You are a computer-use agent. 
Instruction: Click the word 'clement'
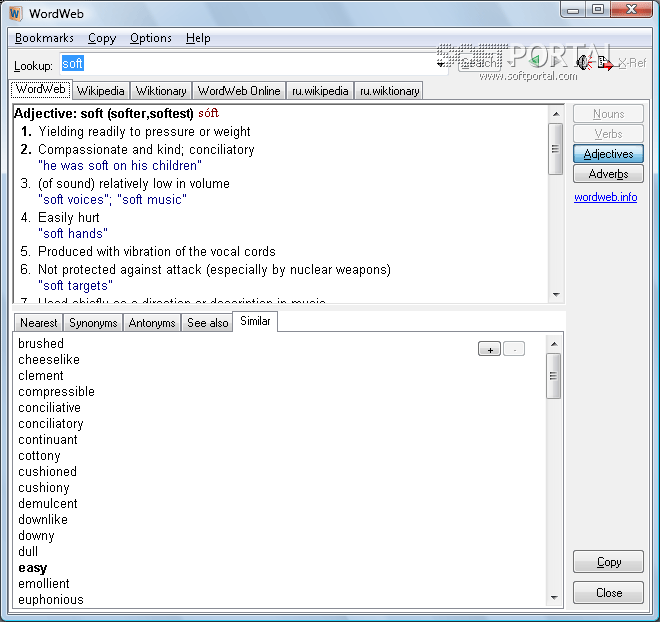41,375
